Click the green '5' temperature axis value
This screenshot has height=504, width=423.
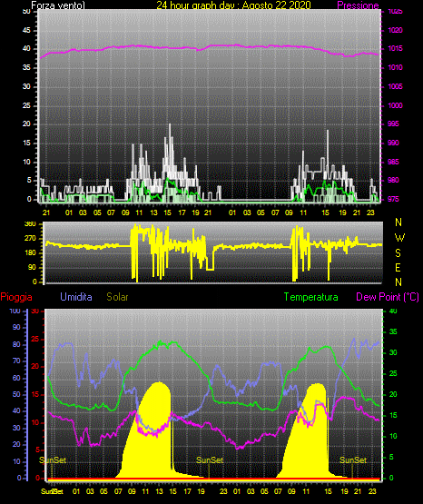(x=391, y=457)
